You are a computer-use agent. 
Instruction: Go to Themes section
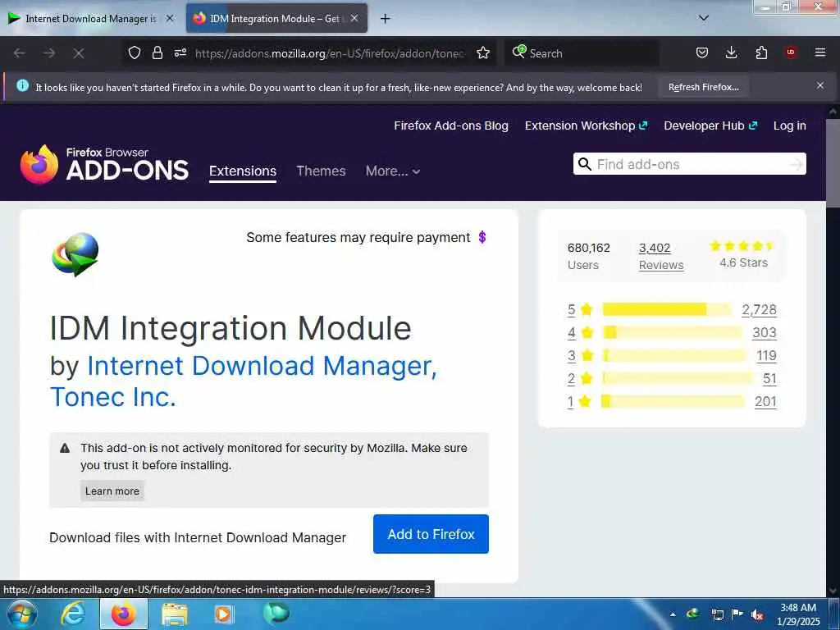pyautogui.click(x=321, y=171)
